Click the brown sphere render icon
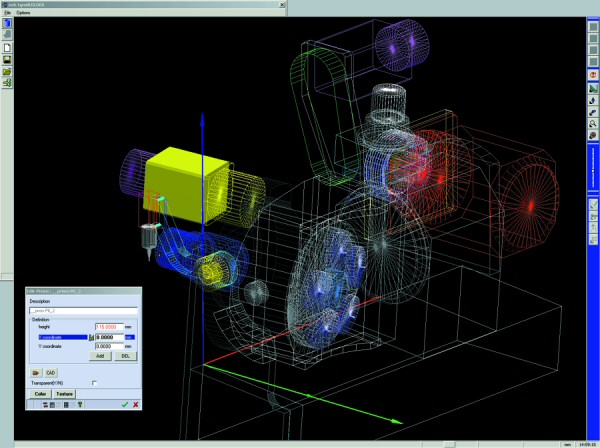Screen dimensions: 600x448 point(593,135)
